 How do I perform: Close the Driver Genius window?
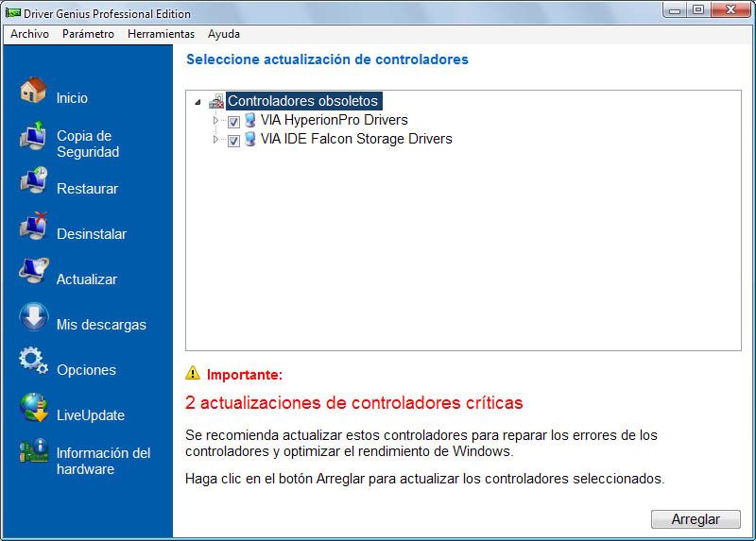pyautogui.click(x=730, y=10)
